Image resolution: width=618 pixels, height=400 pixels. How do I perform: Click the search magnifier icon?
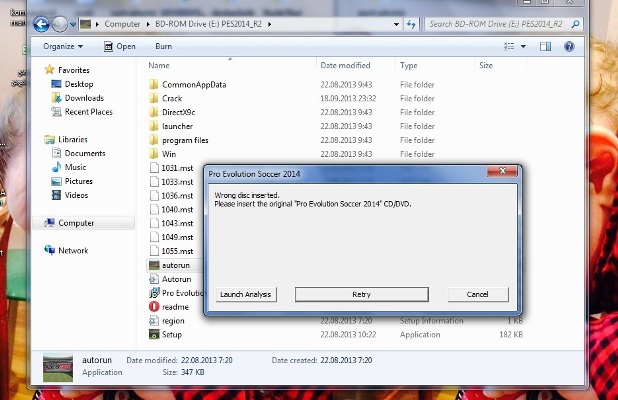(575, 24)
